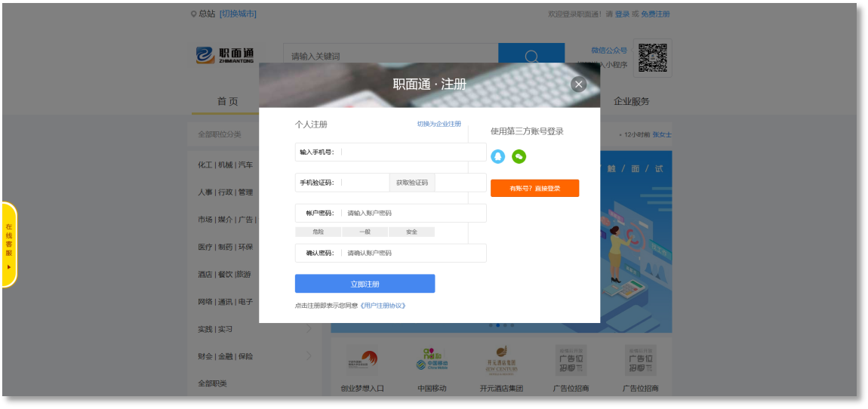The image size is (868, 409).
Task: Click the QQ login icon
Action: pyautogui.click(x=497, y=156)
